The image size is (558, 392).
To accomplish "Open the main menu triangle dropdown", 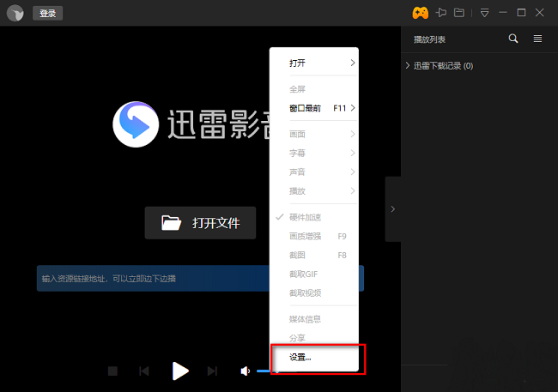I will point(484,13).
